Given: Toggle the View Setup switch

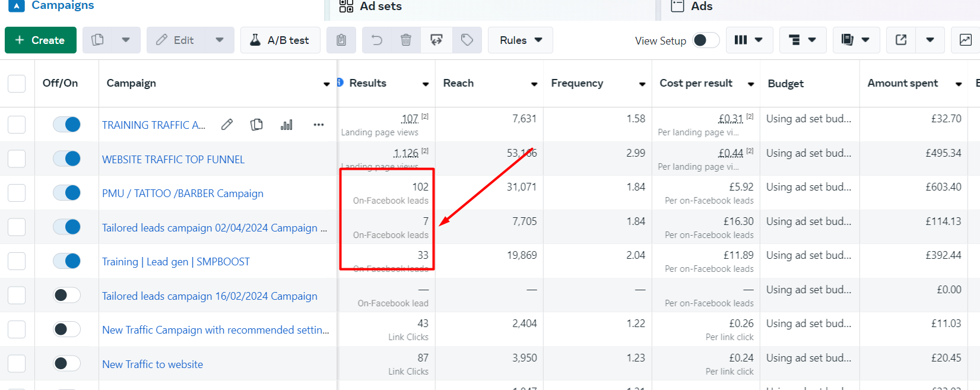Looking at the screenshot, I should pos(706,40).
